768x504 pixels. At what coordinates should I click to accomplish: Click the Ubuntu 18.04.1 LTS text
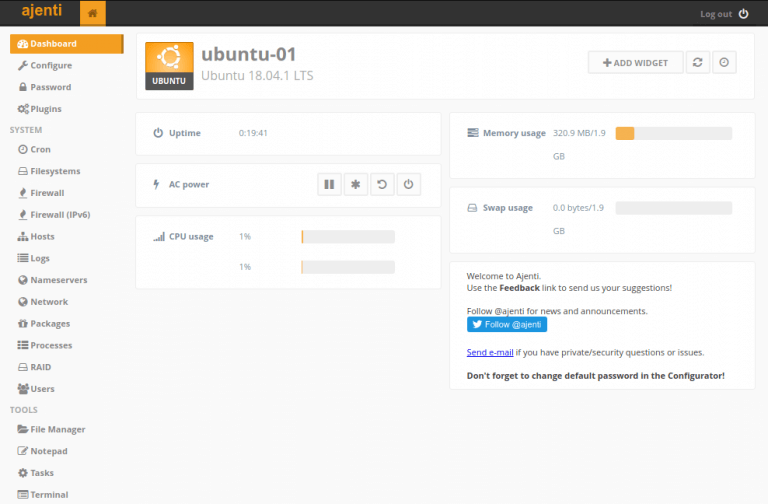pyautogui.click(x=257, y=75)
